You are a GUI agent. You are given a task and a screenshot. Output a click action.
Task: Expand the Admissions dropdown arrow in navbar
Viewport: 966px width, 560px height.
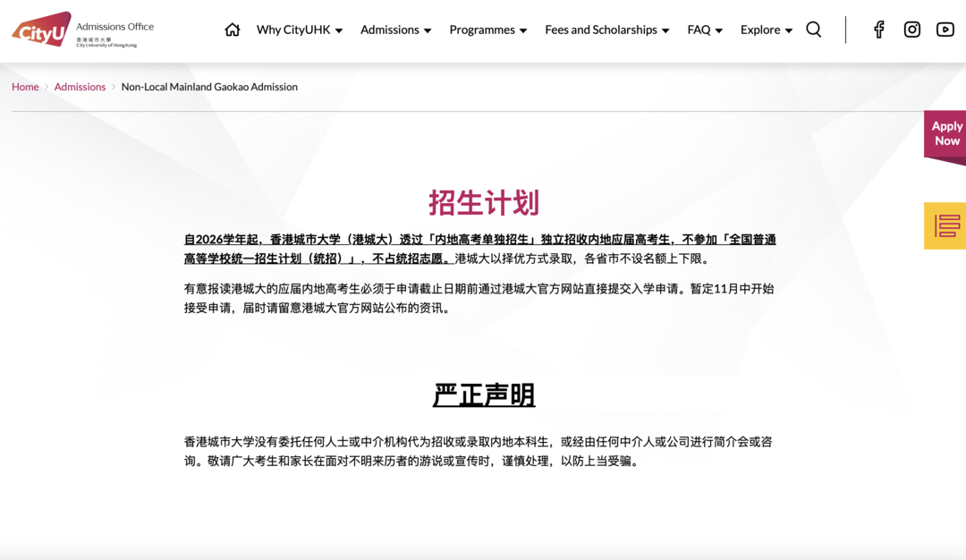[428, 30]
